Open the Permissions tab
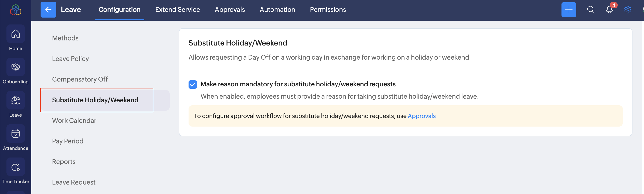Image resolution: width=644 pixels, height=194 pixels. (x=328, y=10)
